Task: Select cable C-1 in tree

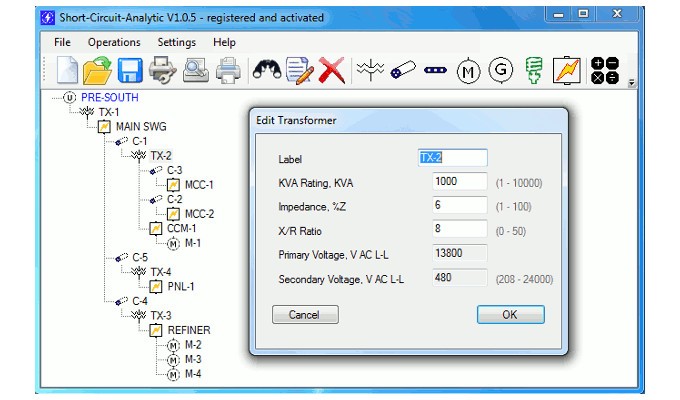Action: point(140,141)
